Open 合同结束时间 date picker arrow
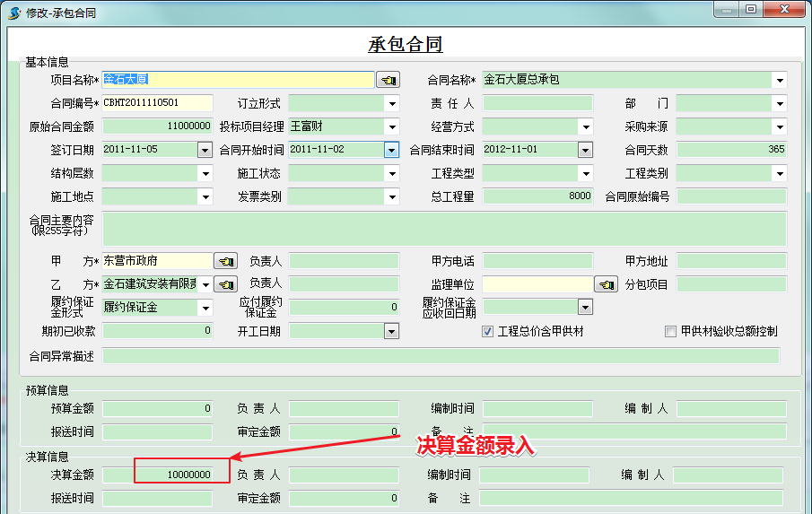812x514 pixels. [x=586, y=150]
